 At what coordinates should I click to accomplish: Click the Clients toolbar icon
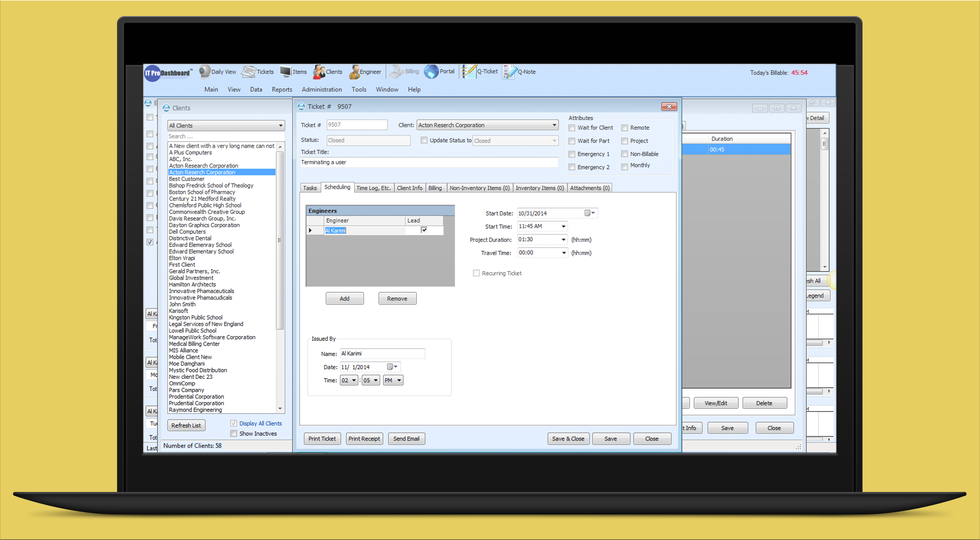coord(319,72)
